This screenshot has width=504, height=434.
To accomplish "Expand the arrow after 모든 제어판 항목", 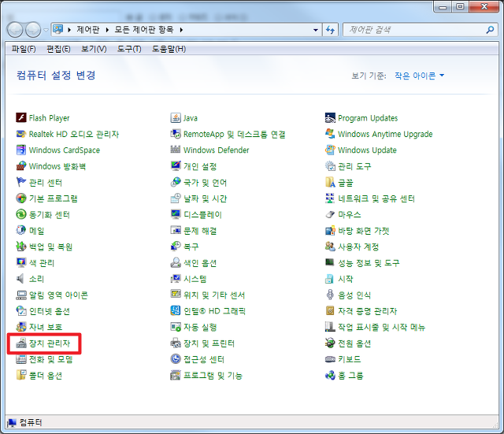I will [x=181, y=30].
